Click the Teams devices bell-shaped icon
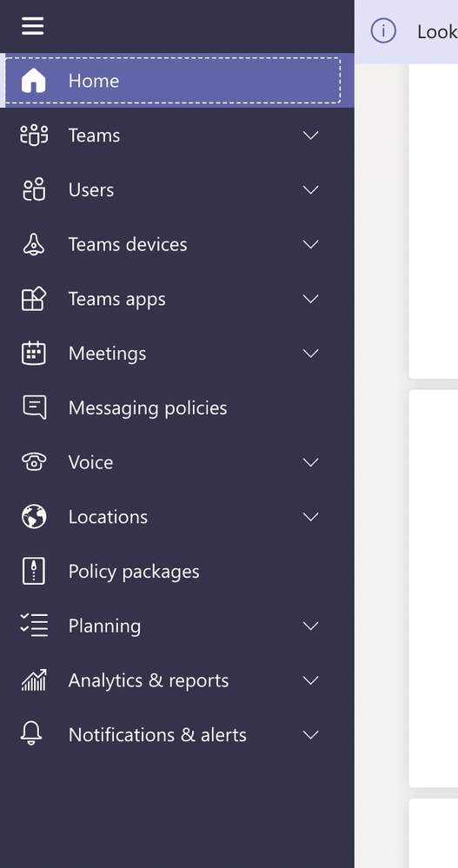The width and height of the screenshot is (458, 868). pyautogui.click(x=34, y=244)
